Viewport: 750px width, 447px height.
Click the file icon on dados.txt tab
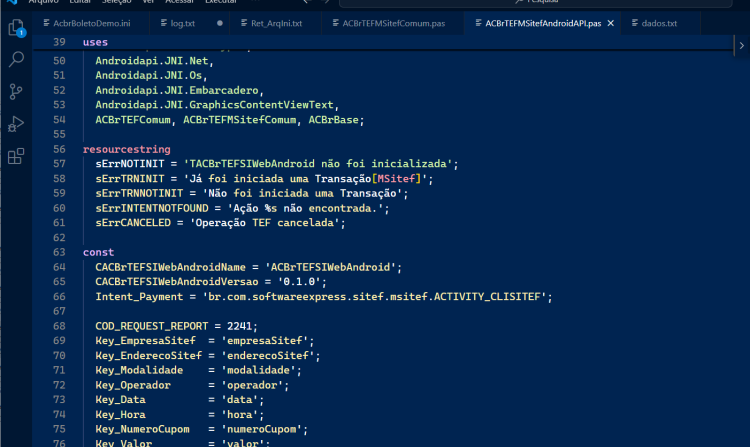(x=635, y=23)
